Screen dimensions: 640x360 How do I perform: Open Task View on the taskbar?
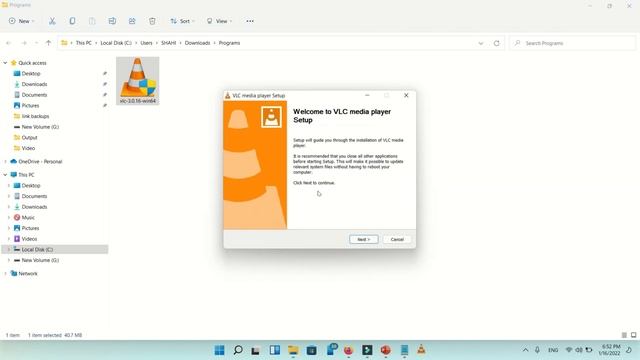pos(256,350)
